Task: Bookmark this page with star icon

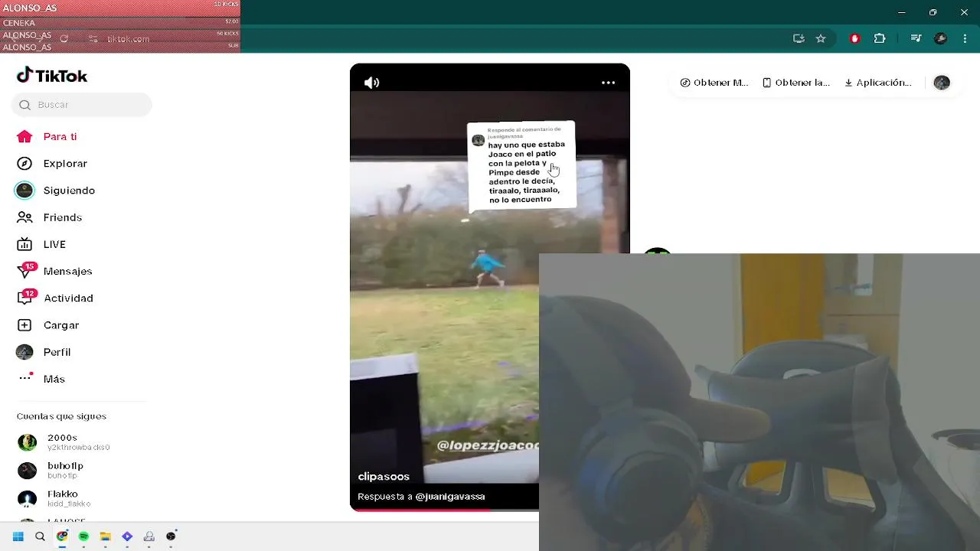Action: coord(821,38)
